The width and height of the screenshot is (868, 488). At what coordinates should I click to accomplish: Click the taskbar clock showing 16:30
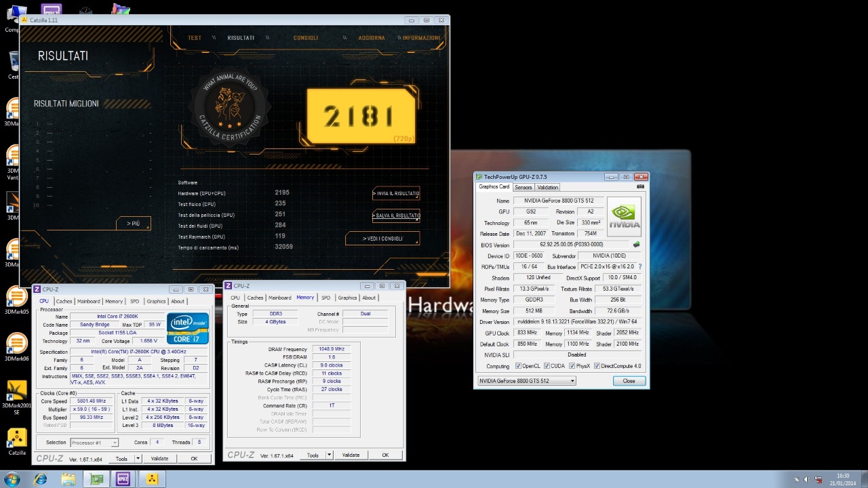(x=843, y=479)
